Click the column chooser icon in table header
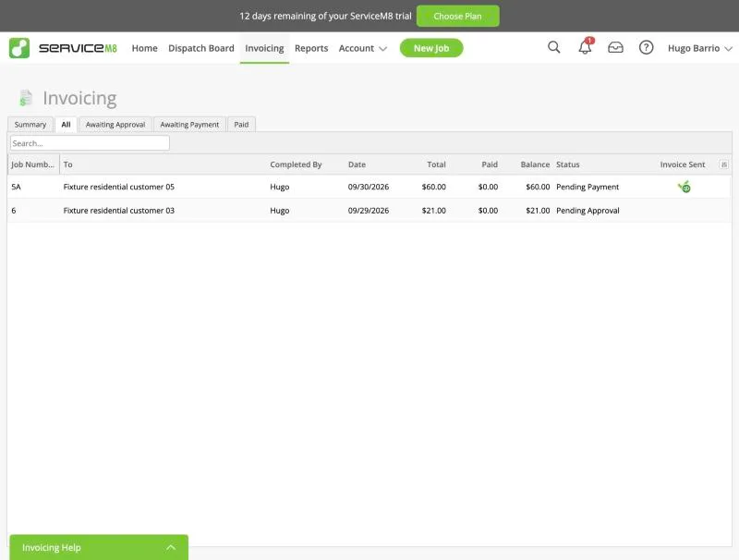Image resolution: width=739 pixels, height=560 pixels. coord(724,164)
